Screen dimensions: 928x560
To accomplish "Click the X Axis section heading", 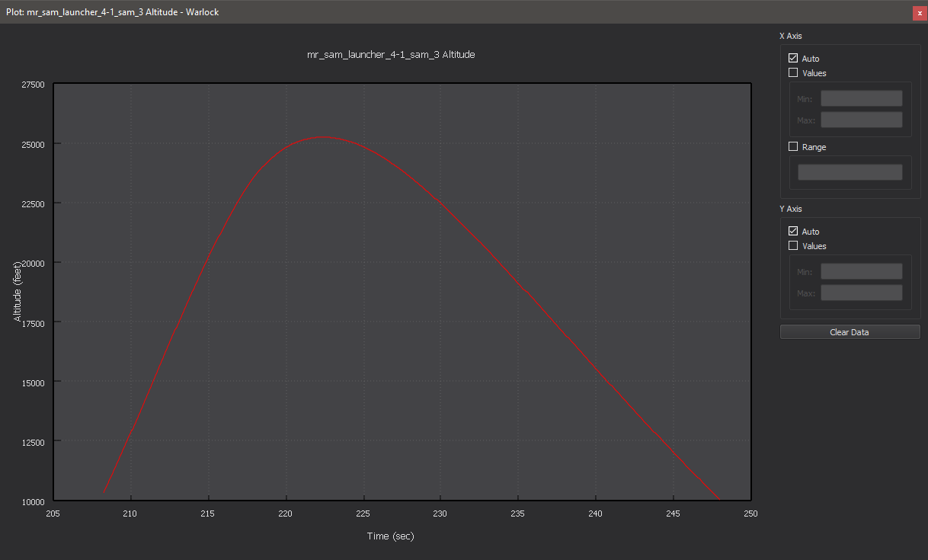I will [790, 36].
